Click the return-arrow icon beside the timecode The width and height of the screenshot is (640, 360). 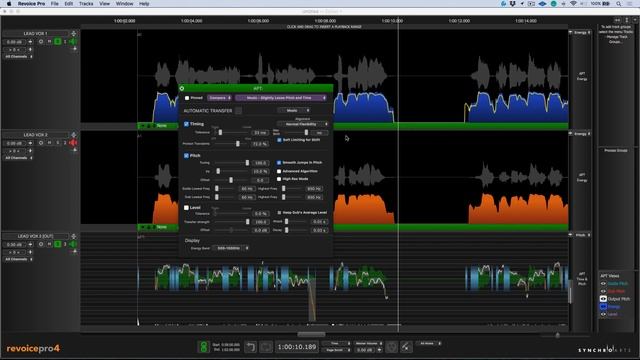click(x=251, y=347)
